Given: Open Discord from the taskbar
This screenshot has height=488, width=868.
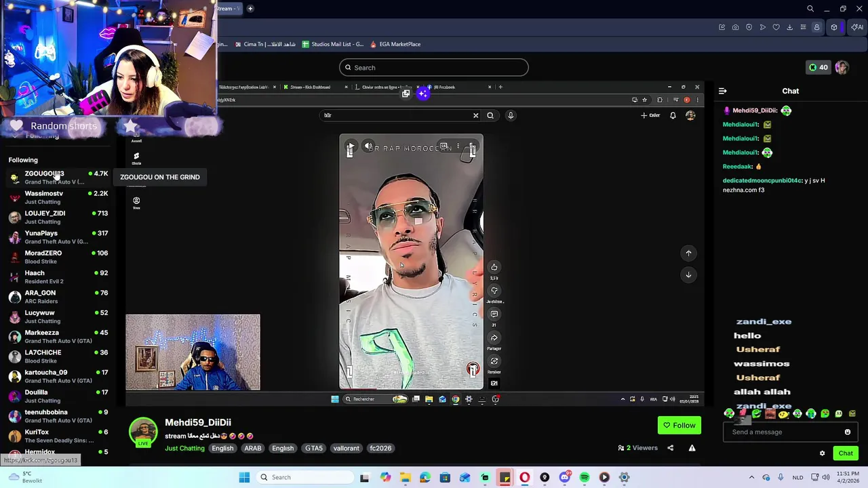Looking at the screenshot, I should coord(564,477).
